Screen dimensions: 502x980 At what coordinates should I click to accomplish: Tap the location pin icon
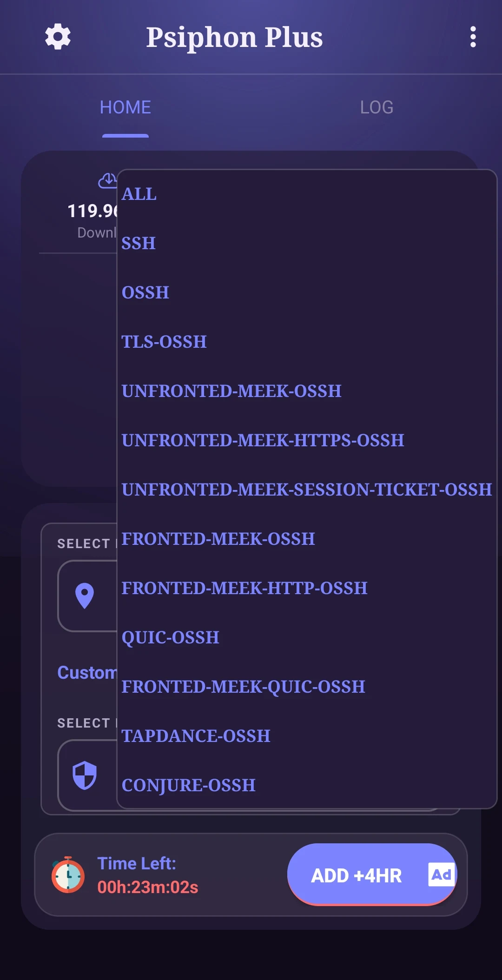coord(85,596)
